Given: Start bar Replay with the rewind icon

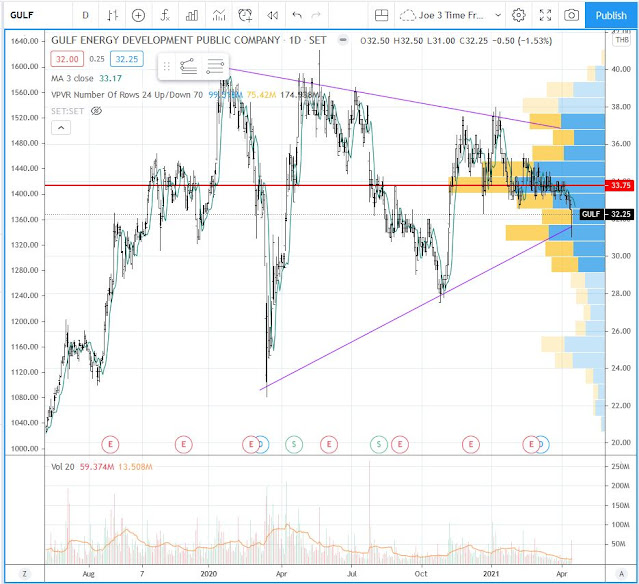Looking at the screenshot, I should 272,15.
